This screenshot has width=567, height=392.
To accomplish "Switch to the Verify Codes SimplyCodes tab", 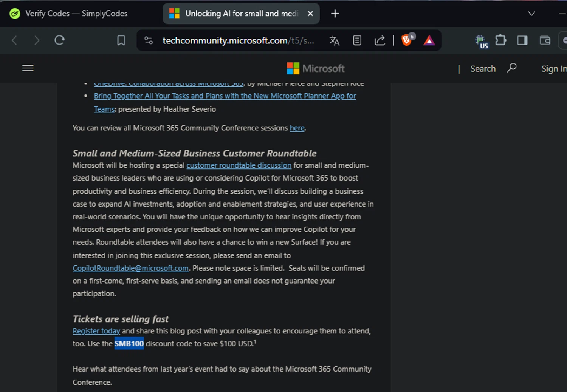I will (x=76, y=14).
